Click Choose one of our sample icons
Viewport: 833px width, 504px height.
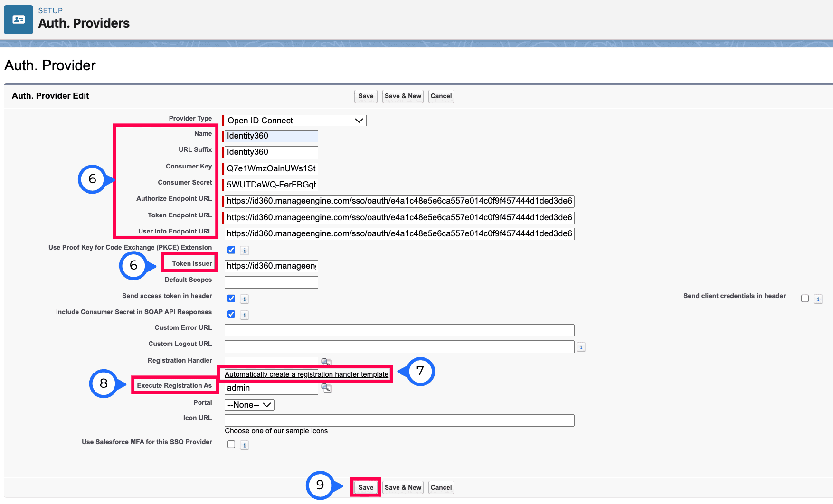pos(276,430)
